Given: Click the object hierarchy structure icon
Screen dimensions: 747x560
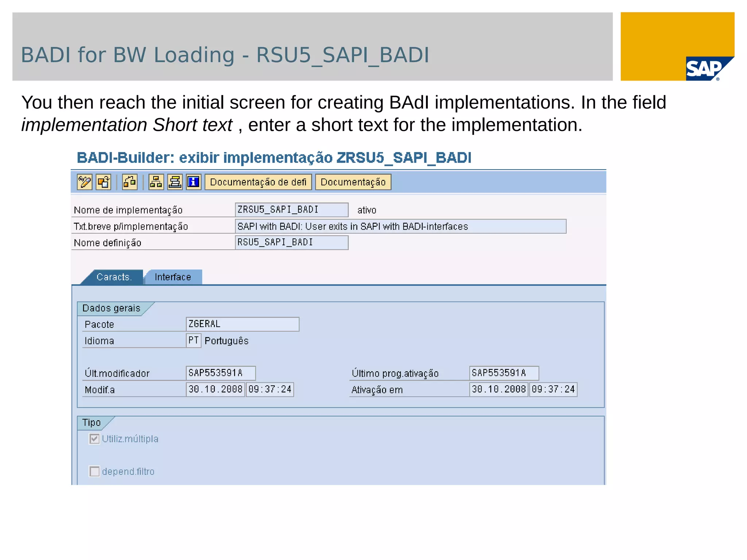Looking at the screenshot, I should pos(156,182).
